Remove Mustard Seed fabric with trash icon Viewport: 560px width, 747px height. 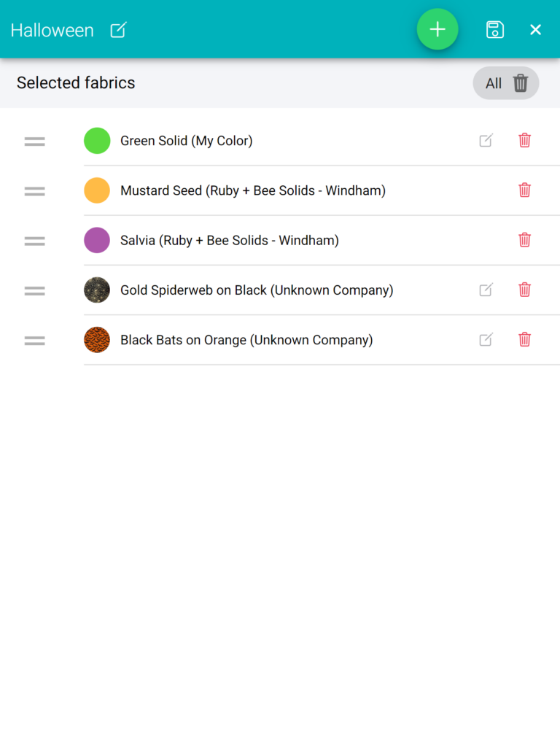click(x=524, y=190)
